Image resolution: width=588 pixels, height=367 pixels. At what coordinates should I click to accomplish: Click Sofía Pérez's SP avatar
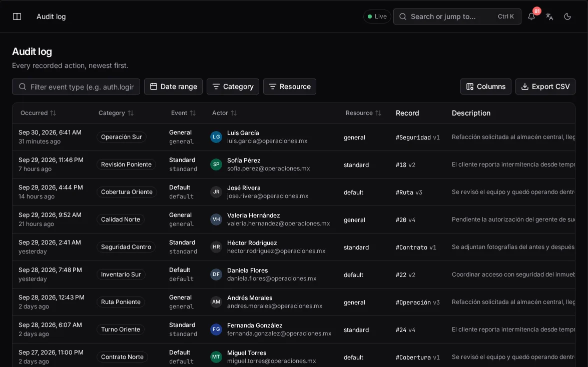pyautogui.click(x=216, y=164)
